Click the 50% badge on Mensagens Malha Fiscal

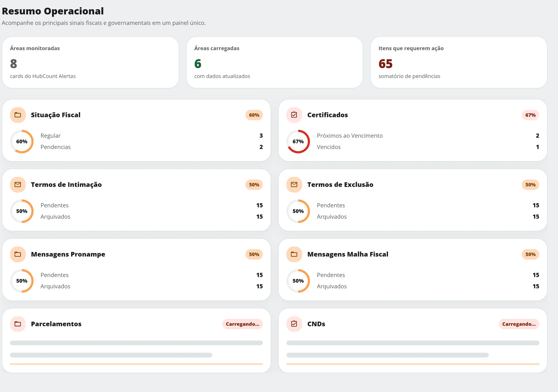(530, 254)
